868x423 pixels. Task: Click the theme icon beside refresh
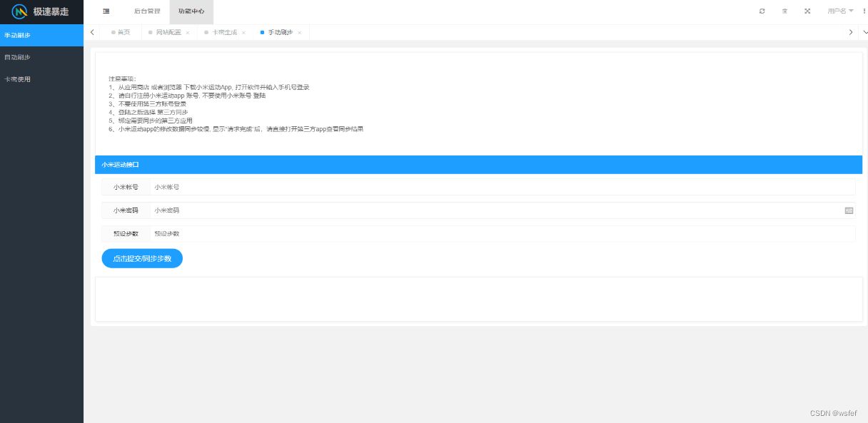click(784, 11)
